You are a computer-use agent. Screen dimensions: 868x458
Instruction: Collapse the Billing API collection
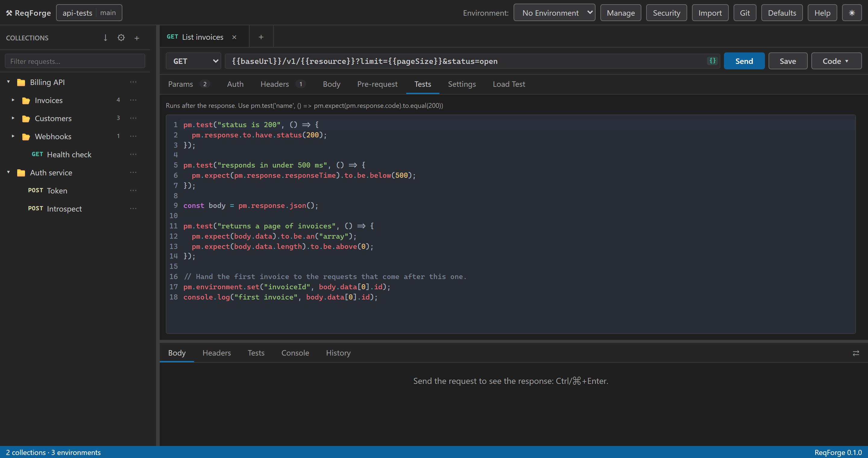coord(8,82)
